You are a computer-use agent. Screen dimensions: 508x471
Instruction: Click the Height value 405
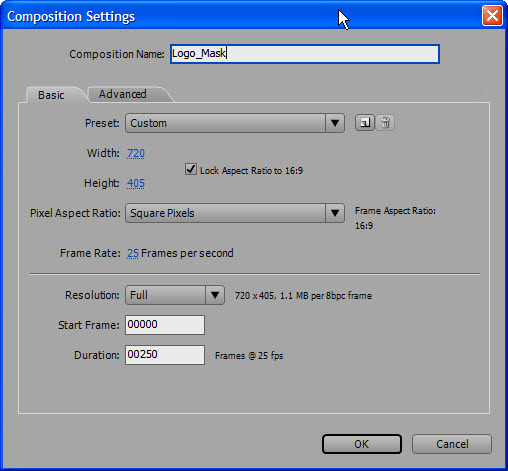coord(136,183)
